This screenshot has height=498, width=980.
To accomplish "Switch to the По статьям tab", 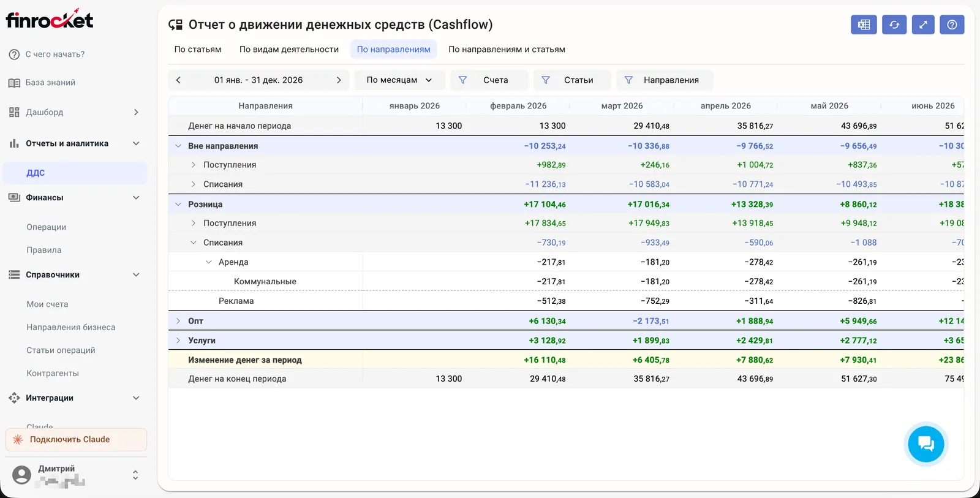I will [x=198, y=50].
